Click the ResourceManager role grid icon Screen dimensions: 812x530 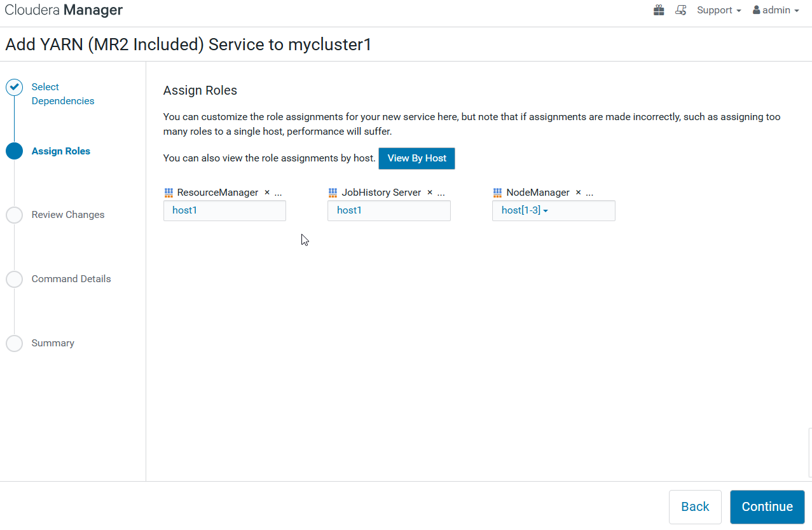(169, 193)
